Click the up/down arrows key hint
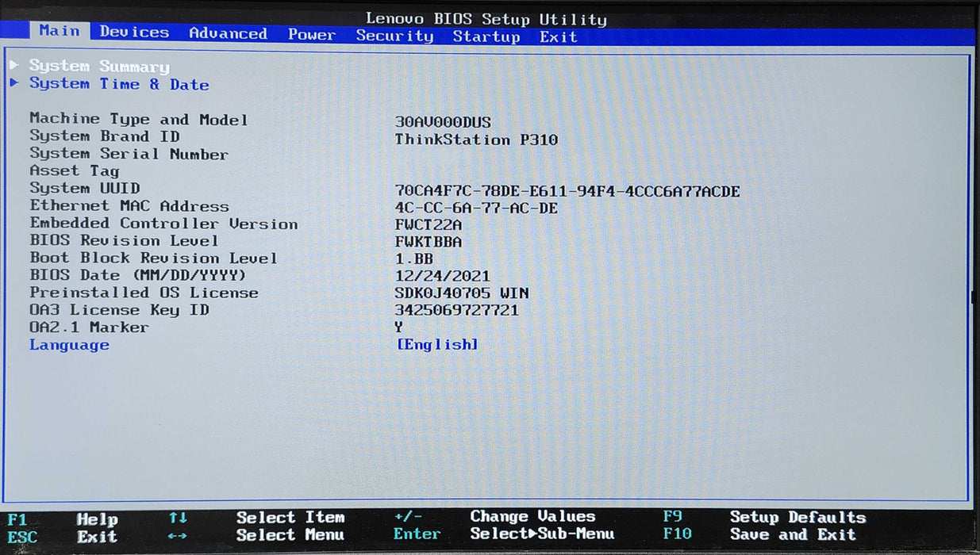980x555 pixels. (x=178, y=518)
